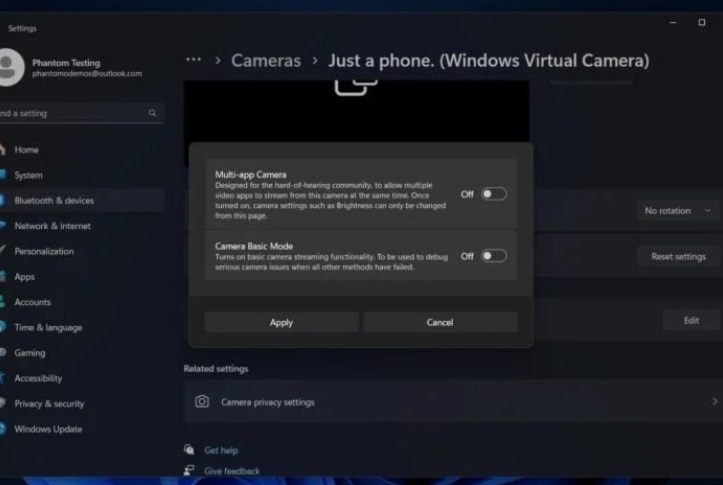
Task: Click the Related settings heading
Action: pos(216,369)
